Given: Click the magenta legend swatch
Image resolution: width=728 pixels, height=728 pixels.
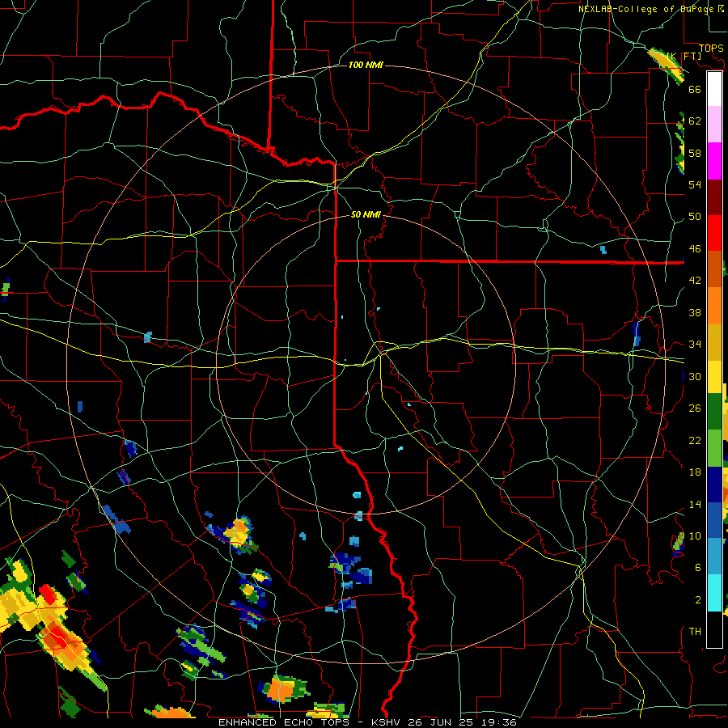Looking at the screenshot, I should [x=714, y=161].
